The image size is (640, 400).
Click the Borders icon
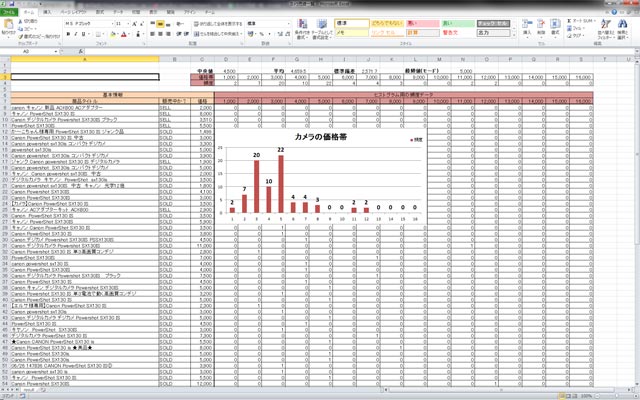98,34
